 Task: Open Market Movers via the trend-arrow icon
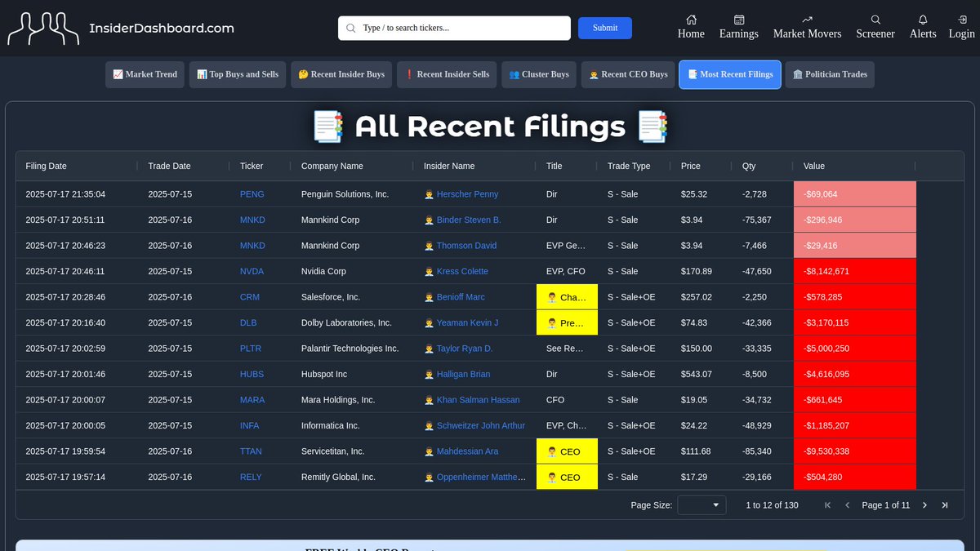(808, 20)
